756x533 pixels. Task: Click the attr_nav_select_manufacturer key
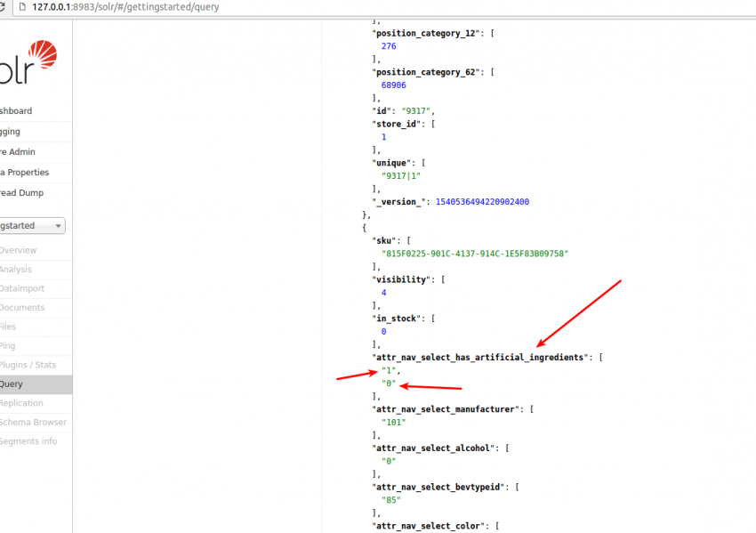[x=446, y=409]
